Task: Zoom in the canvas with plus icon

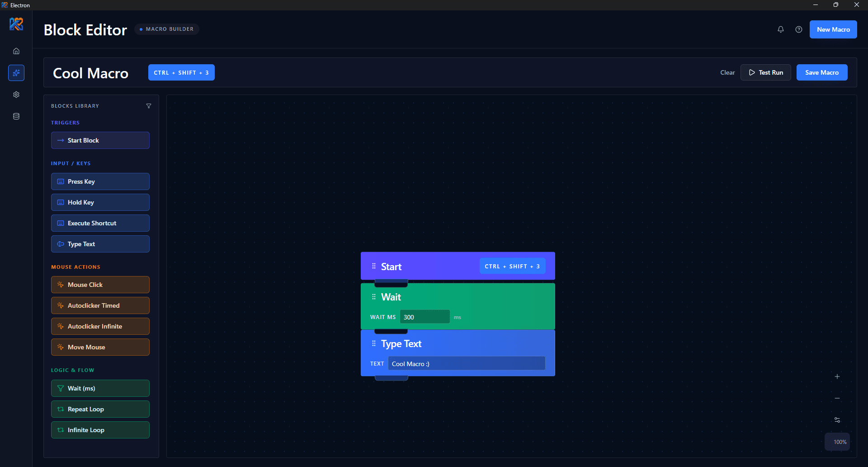Action: (837, 376)
